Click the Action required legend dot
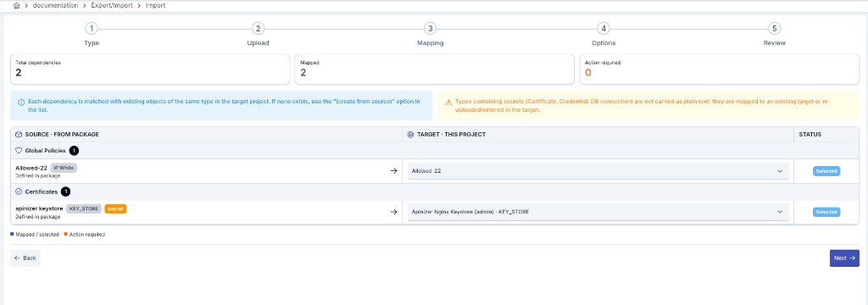This screenshot has width=868, height=305. 66,234
